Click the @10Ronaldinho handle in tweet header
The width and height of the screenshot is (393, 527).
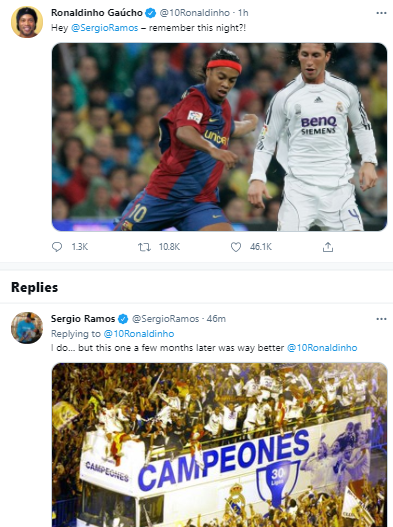[195, 13]
